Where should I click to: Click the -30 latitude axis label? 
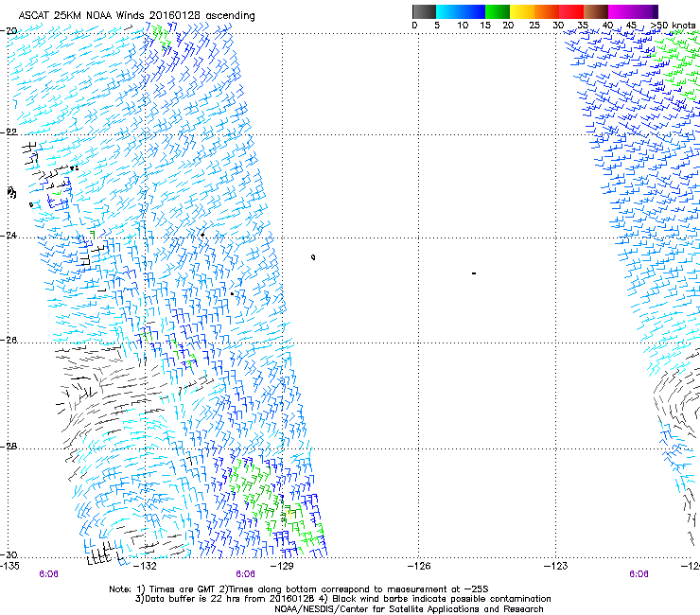pos(9,554)
